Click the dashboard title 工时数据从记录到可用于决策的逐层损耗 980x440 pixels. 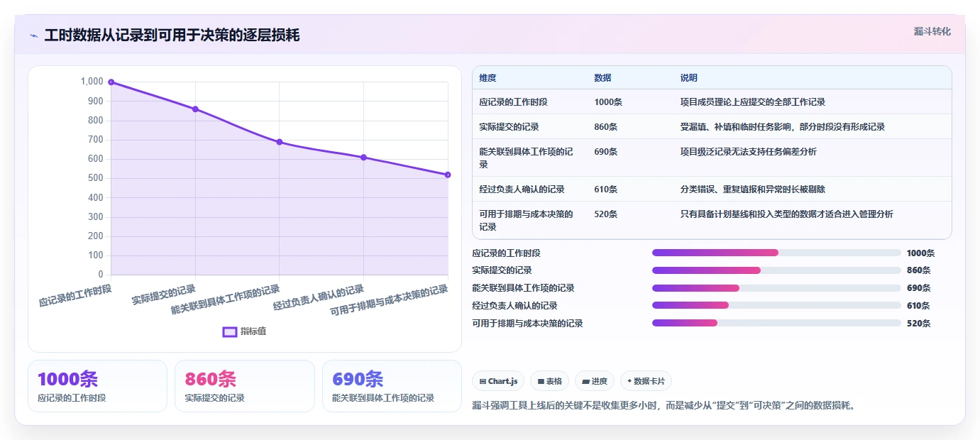(172, 35)
